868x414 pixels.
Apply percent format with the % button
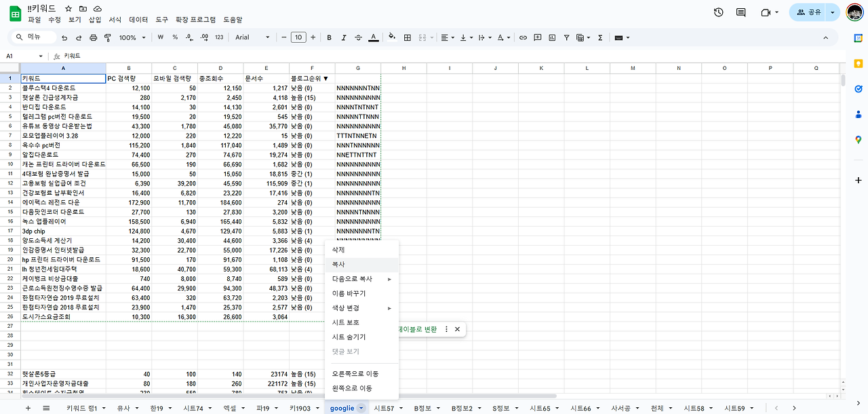tap(175, 37)
